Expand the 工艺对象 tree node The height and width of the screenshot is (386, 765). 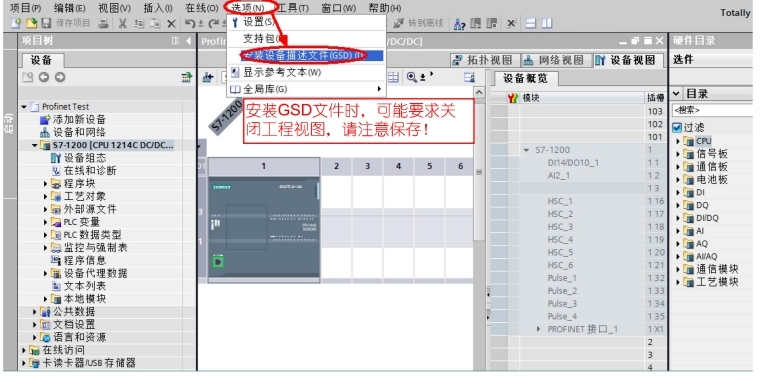[x=45, y=196]
